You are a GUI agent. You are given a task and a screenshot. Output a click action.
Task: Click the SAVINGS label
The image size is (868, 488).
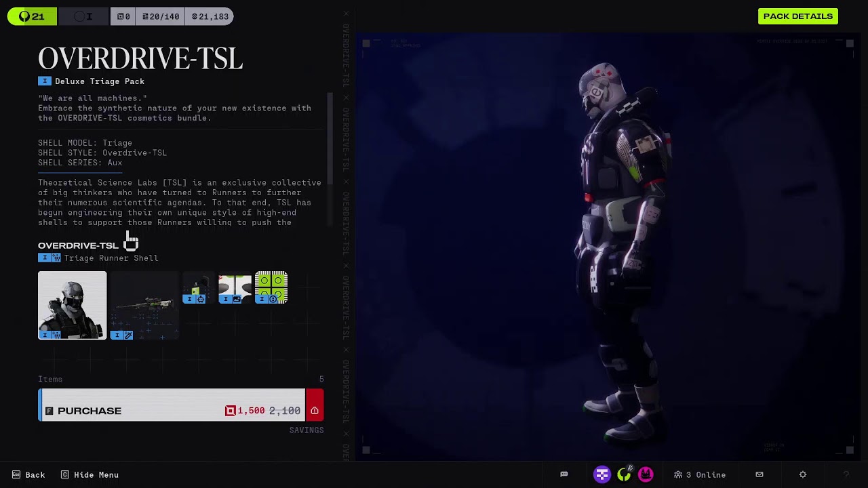307,430
